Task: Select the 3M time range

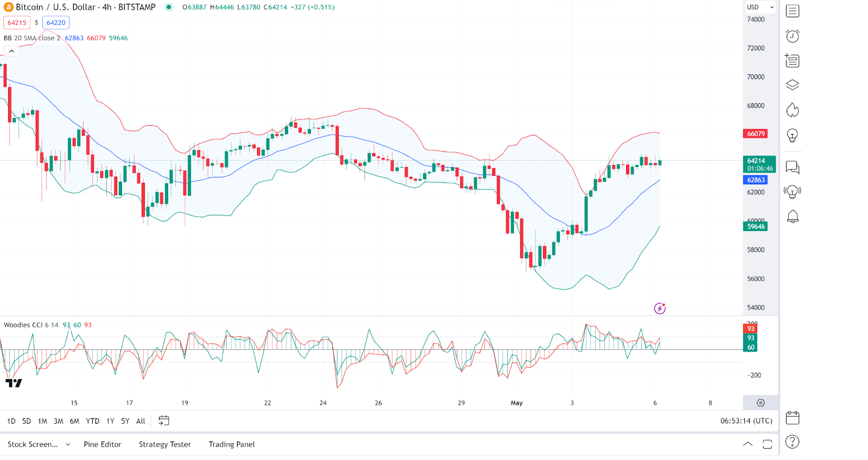Action: [59, 421]
